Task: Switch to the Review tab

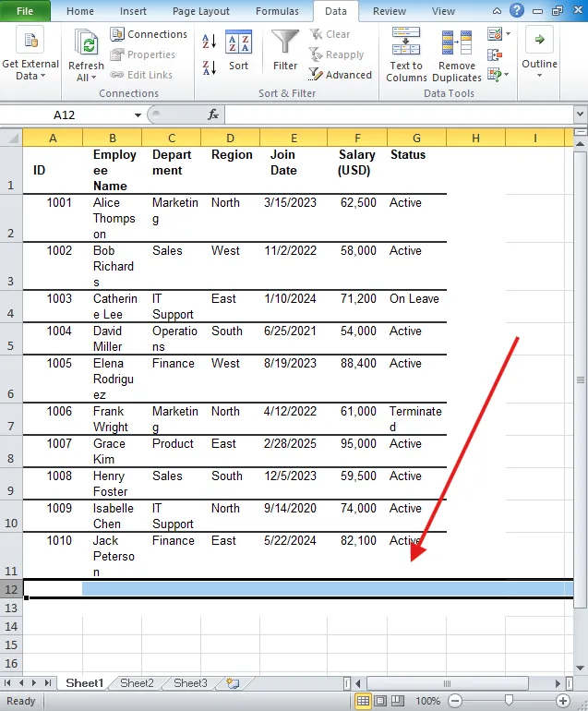Action: tap(390, 11)
